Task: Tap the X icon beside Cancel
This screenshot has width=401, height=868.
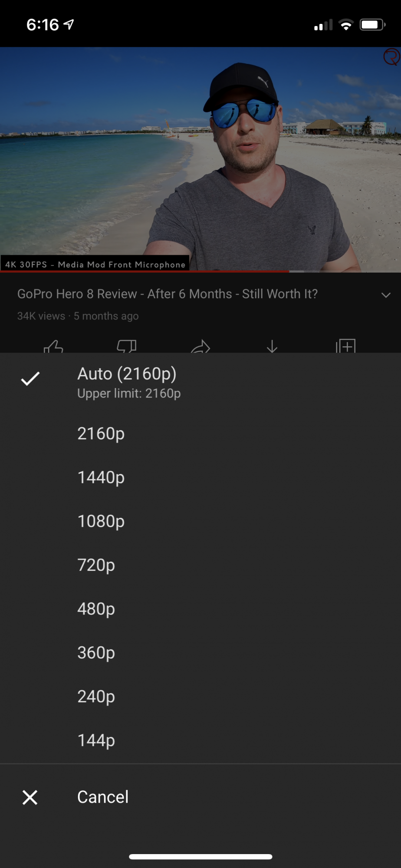Action: [x=30, y=797]
